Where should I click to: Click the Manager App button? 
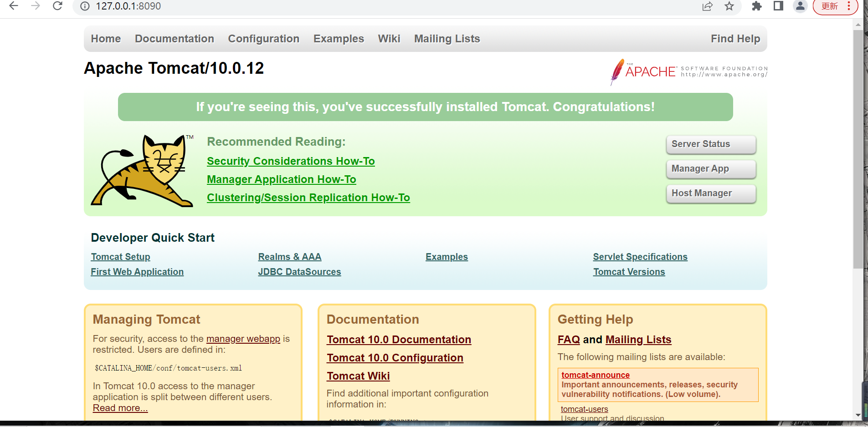[711, 169]
